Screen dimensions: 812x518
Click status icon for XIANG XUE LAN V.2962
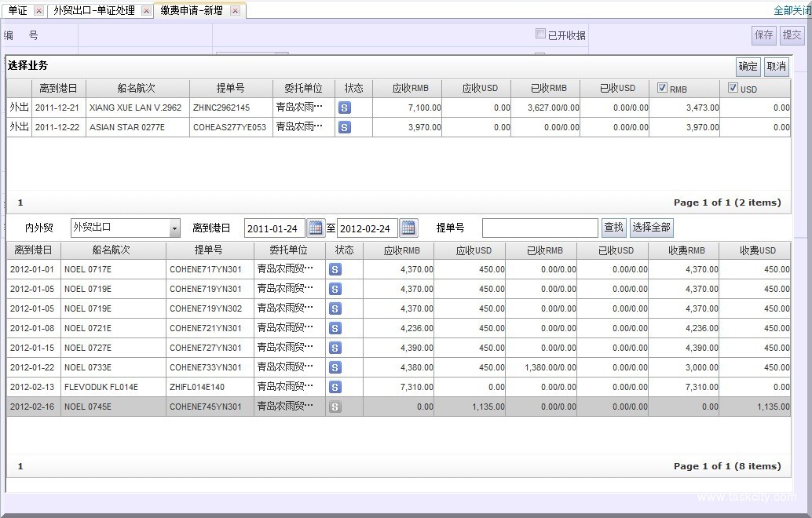tap(343, 108)
